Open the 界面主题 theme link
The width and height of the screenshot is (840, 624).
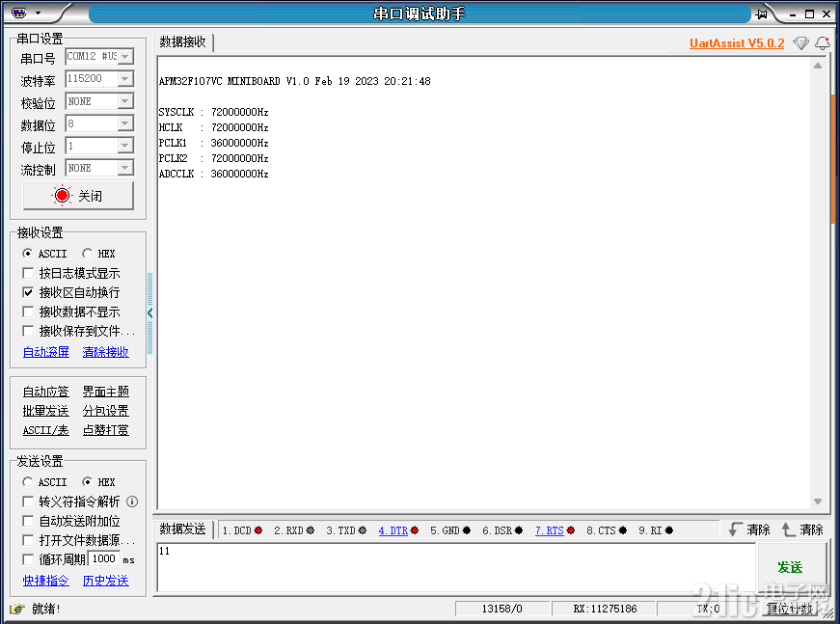105,392
